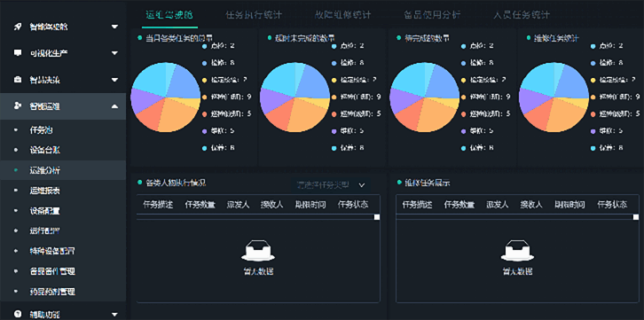644x320 pixels.
Task: Open the task type selection dropdown
Action: tap(331, 185)
